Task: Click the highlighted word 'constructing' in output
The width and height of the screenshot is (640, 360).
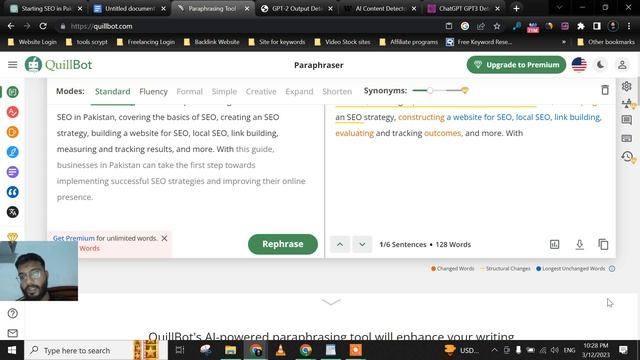Action: pyautogui.click(x=421, y=117)
